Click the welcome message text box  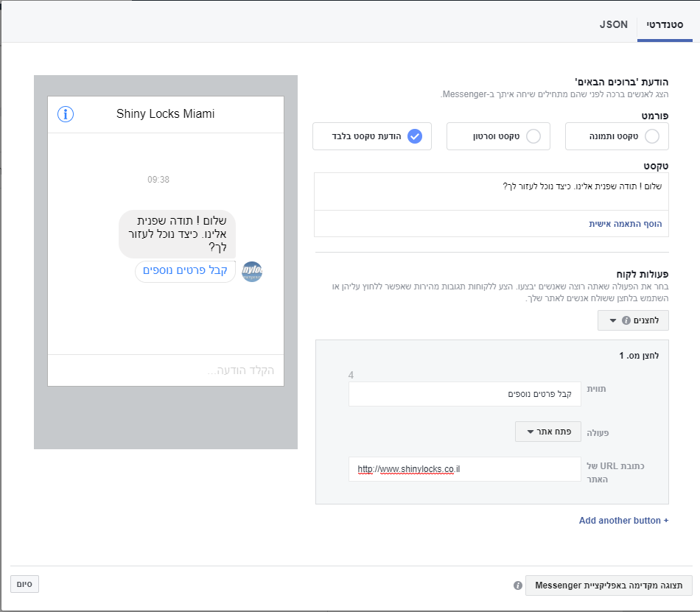click(x=491, y=191)
